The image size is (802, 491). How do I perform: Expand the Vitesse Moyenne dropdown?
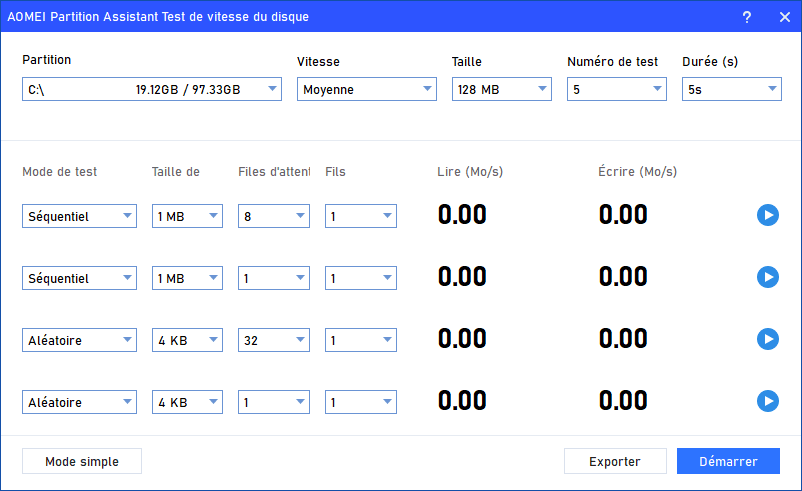click(x=366, y=90)
